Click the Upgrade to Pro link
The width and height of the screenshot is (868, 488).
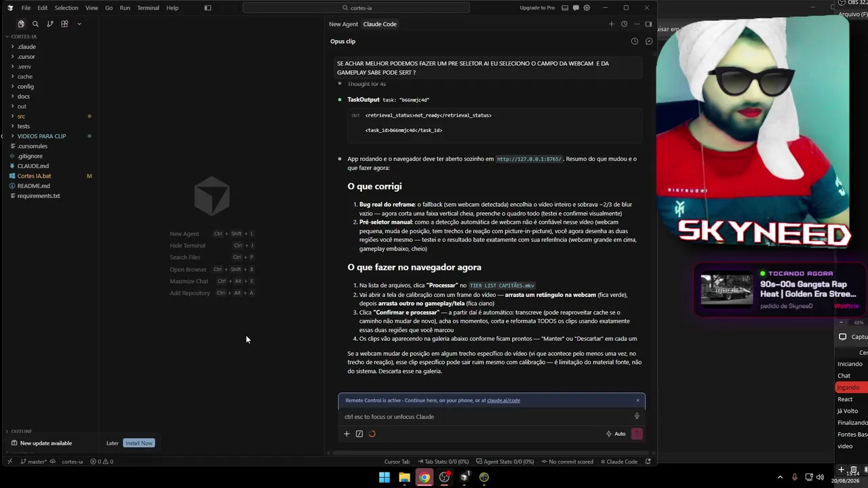pyautogui.click(x=537, y=8)
